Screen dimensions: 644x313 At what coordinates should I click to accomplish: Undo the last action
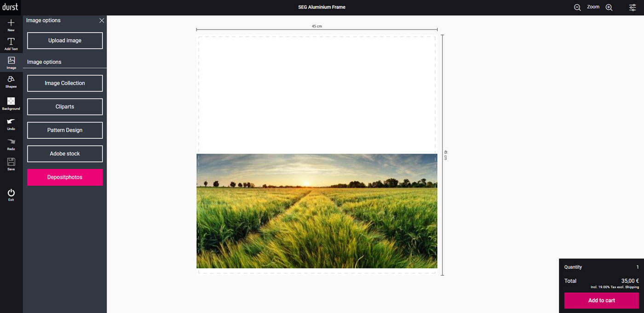11,123
